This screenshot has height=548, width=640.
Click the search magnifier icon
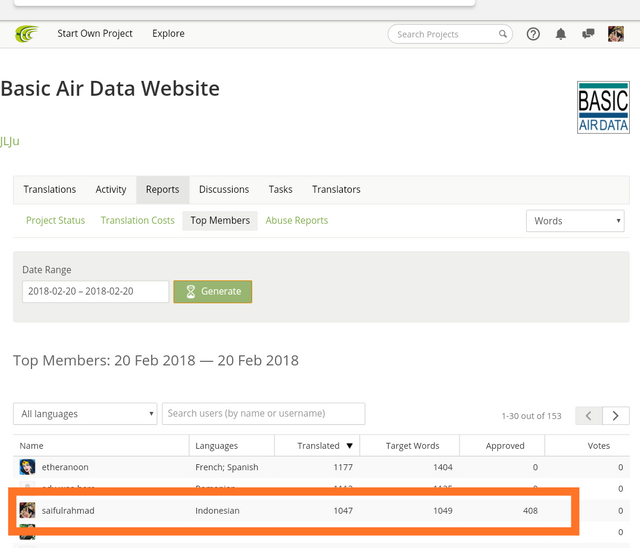(x=505, y=34)
